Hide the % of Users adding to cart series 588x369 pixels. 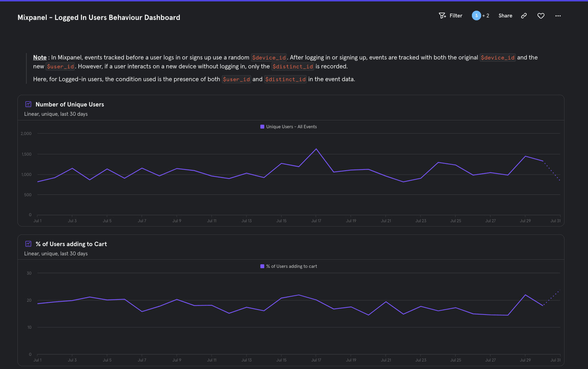pyautogui.click(x=288, y=266)
